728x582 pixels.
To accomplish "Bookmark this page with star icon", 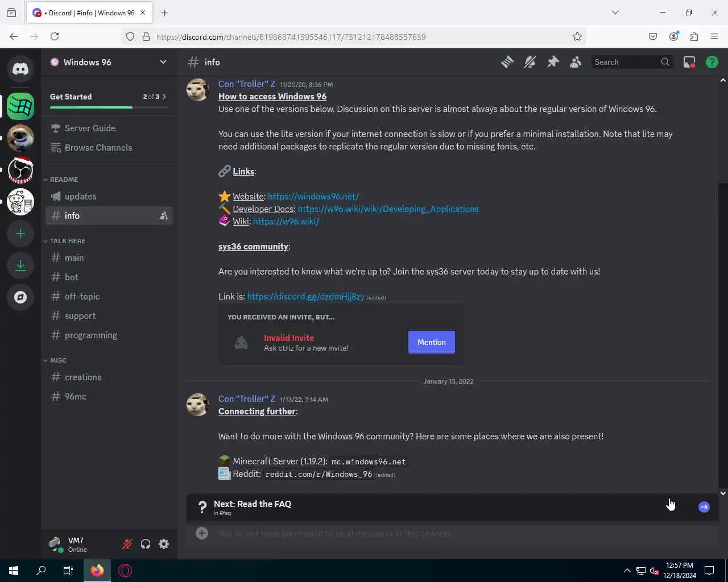I will (577, 36).
